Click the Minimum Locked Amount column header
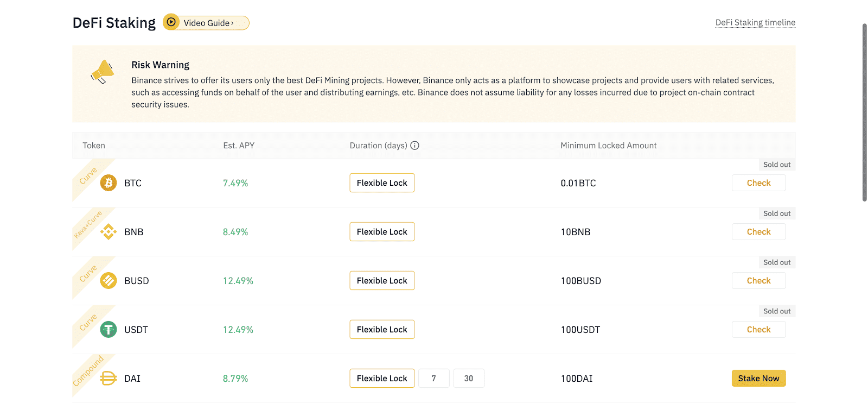Viewport: 868px width, 409px height. click(609, 146)
